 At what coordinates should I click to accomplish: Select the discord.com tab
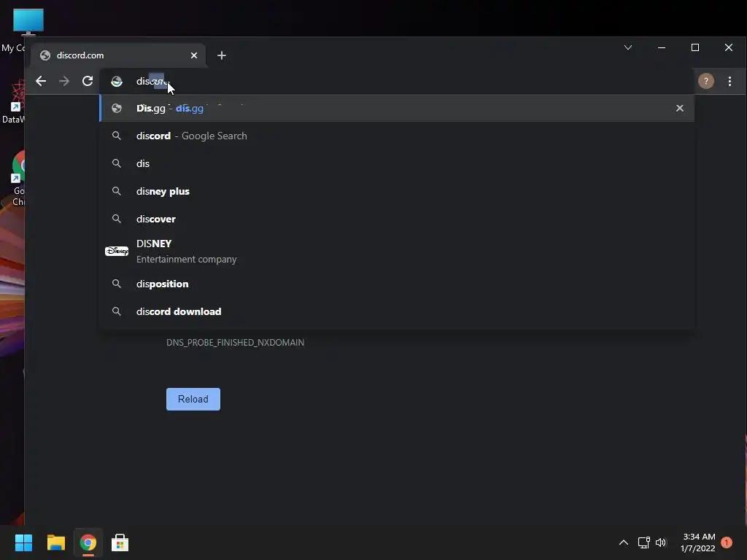[x=118, y=55]
